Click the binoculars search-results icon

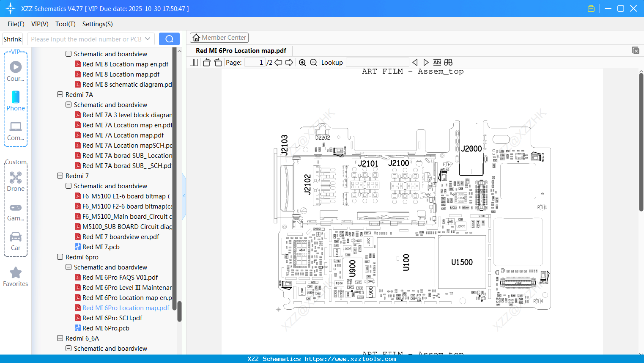[x=448, y=62]
